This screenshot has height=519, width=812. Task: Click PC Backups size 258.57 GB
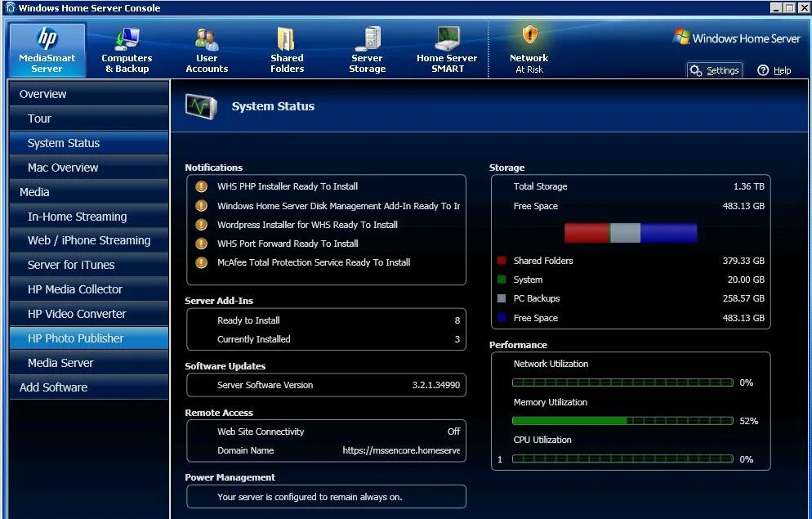(x=743, y=298)
